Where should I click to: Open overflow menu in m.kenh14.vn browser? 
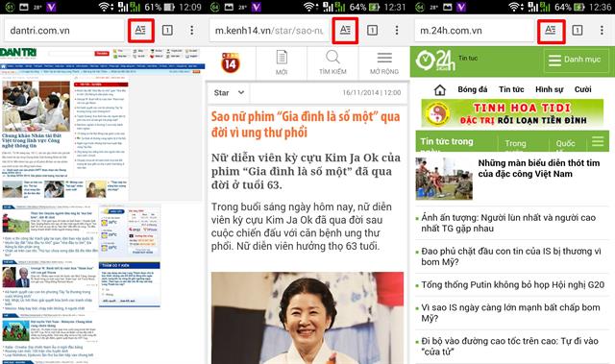pyautogui.click(x=397, y=30)
